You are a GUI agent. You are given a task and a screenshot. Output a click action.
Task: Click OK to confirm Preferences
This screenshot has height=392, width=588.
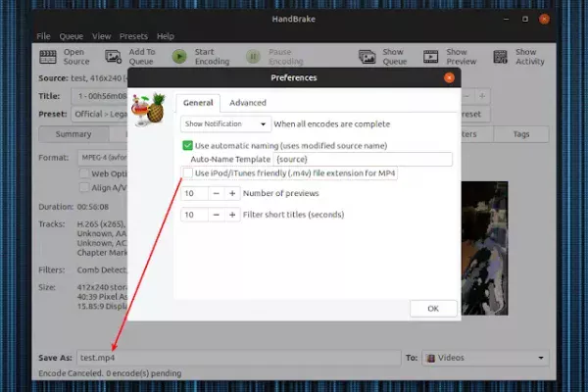433,309
